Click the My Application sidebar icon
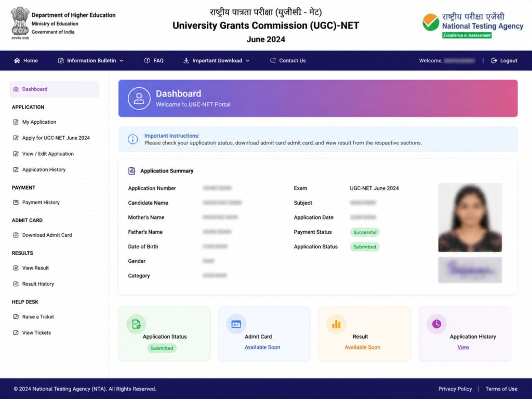Screen dimensions: 532x399 [16, 122]
